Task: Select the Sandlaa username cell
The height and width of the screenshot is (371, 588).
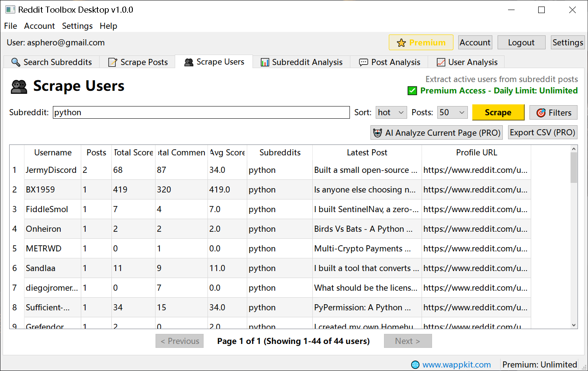Action: click(53, 268)
